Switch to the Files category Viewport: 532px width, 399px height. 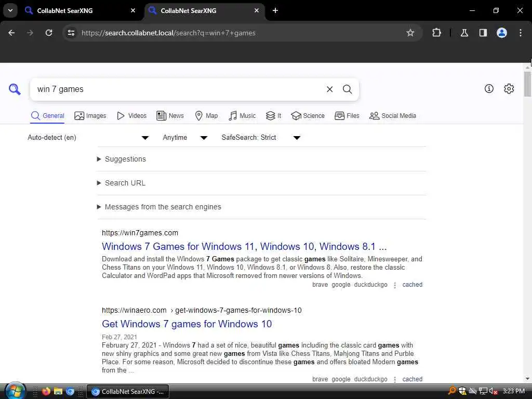click(347, 116)
